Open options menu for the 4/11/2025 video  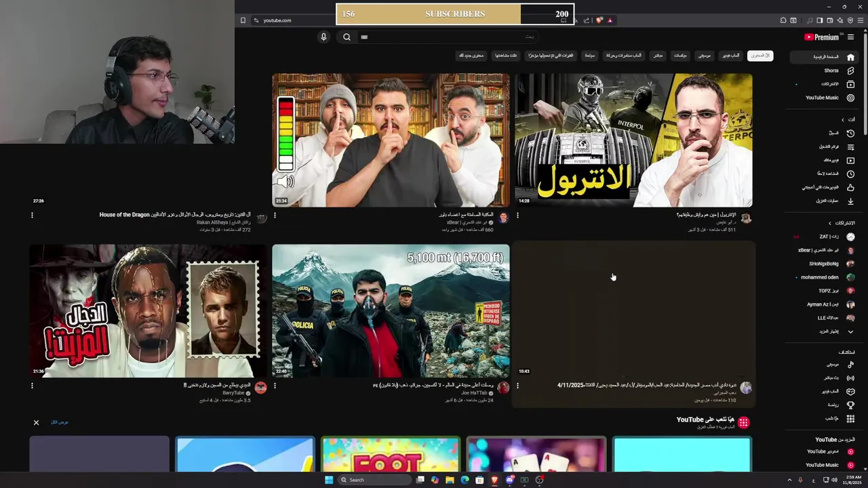pyautogui.click(x=517, y=386)
